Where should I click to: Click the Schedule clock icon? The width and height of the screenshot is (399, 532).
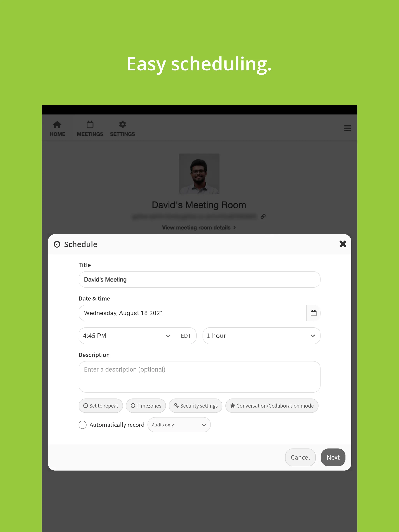pyautogui.click(x=56, y=244)
